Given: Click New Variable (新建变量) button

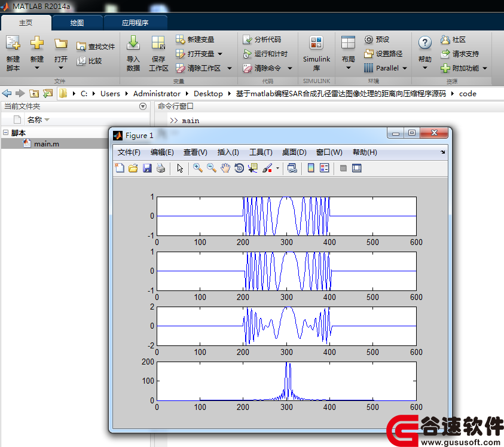Looking at the screenshot, I should point(195,39).
